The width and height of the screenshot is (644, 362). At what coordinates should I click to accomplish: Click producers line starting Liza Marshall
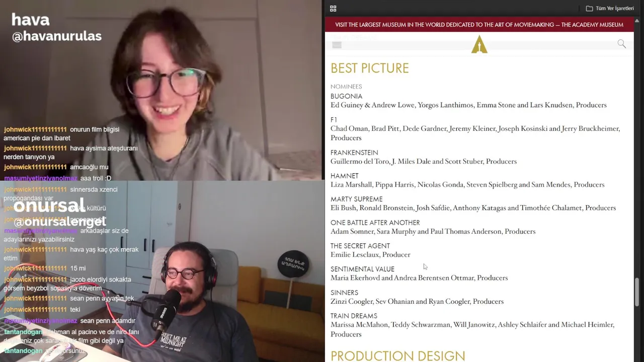467,185
